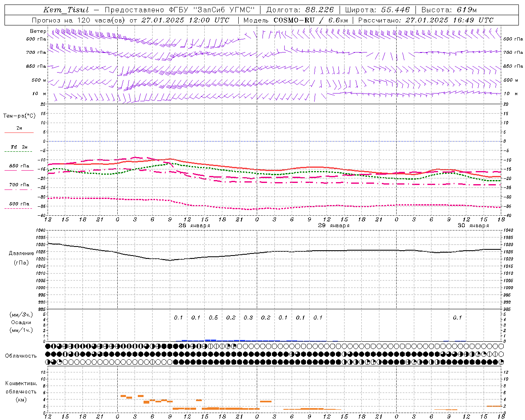The image size is (525, 420).
Task: Select the elevation text Высота: 619м
Action: (x=449, y=10)
